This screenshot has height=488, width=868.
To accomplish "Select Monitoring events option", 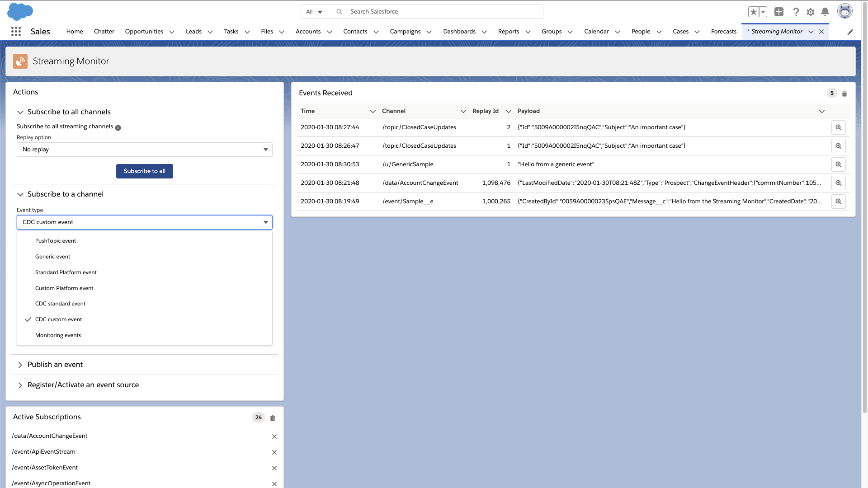I will (x=145, y=335).
